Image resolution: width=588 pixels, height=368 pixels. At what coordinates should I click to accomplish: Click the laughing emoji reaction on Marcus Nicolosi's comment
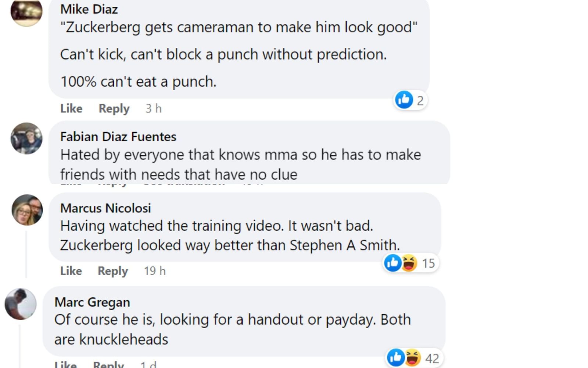click(409, 263)
